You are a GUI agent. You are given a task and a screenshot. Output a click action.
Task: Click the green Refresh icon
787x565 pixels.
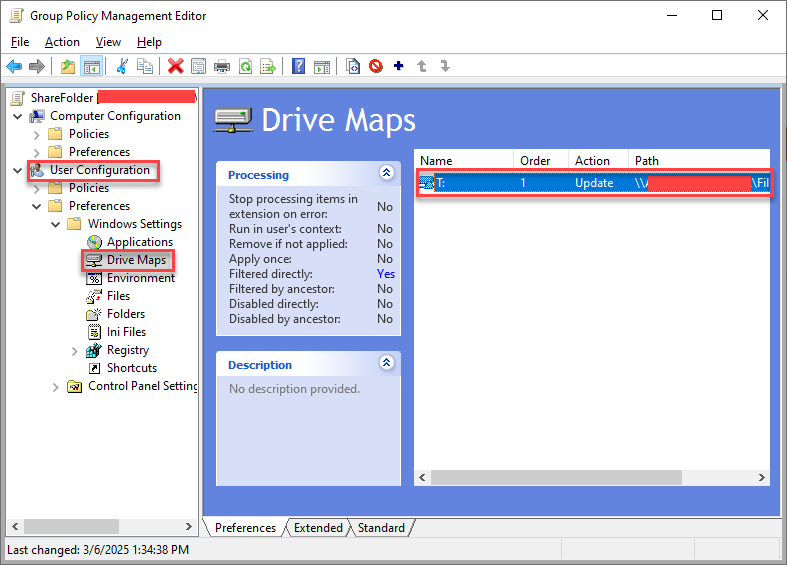pos(245,66)
